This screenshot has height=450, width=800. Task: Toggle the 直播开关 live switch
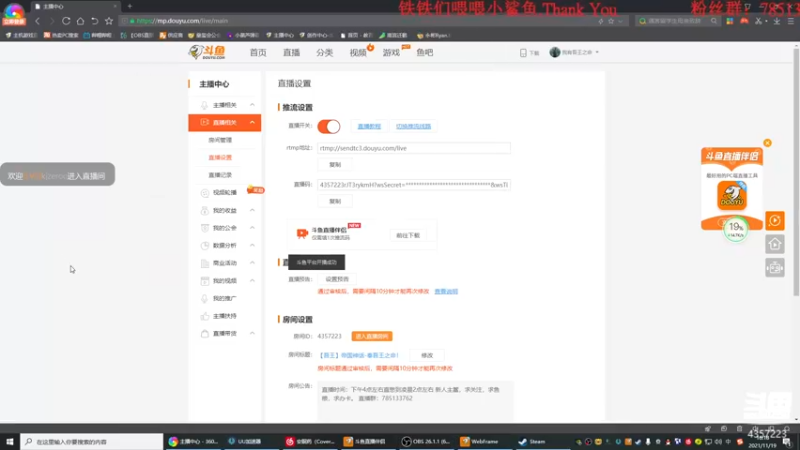click(x=329, y=126)
